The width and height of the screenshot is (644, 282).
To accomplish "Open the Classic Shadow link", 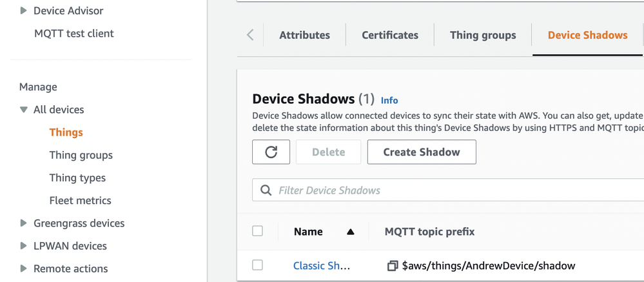I will coord(322,266).
